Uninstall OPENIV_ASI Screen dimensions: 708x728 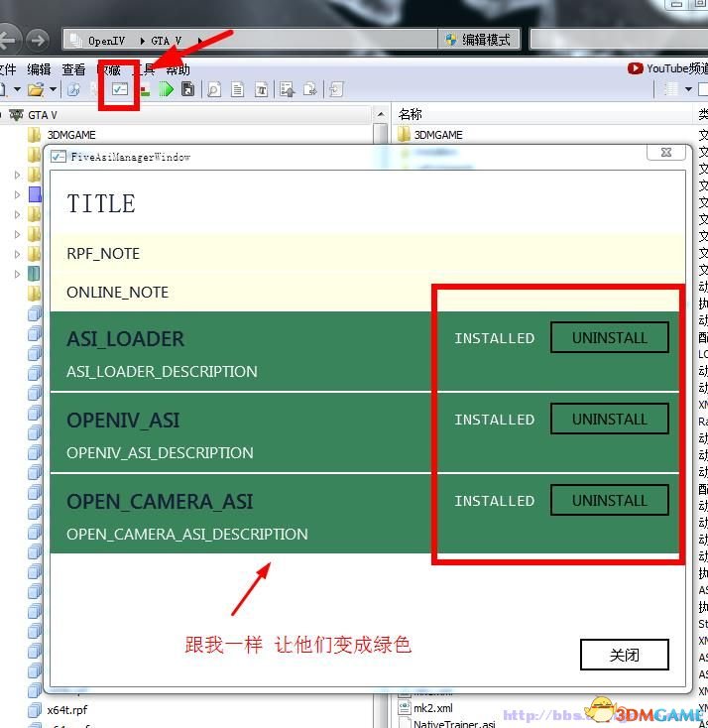point(609,419)
